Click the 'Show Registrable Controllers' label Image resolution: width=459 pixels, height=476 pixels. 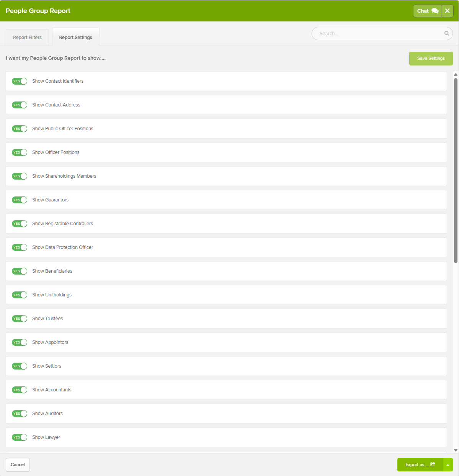pos(63,224)
